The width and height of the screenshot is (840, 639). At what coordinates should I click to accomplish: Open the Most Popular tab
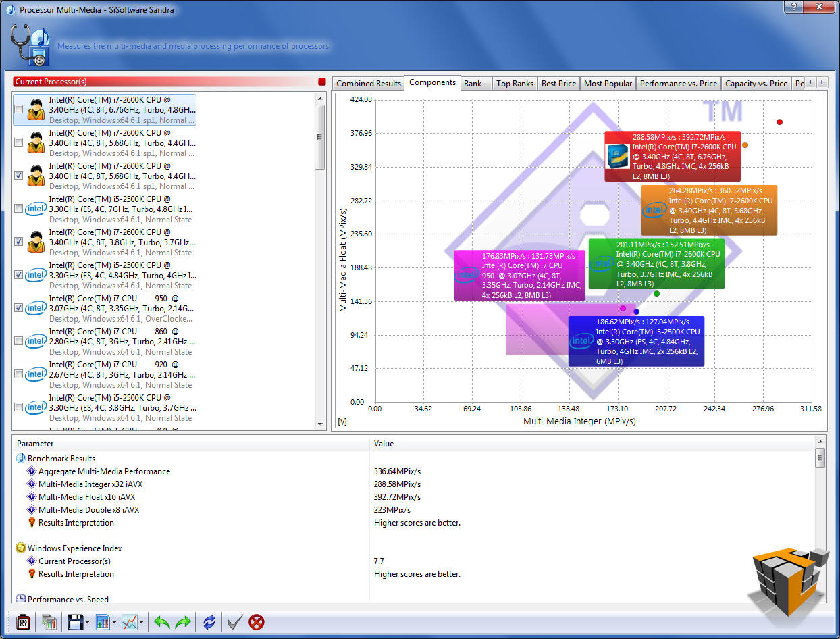click(608, 84)
